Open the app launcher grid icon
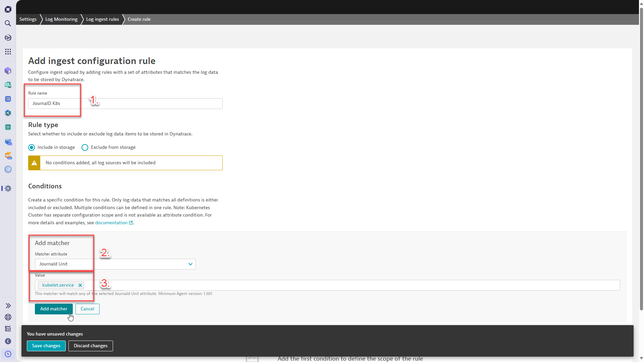Screen dimensions: 644x362 [x=8, y=51]
